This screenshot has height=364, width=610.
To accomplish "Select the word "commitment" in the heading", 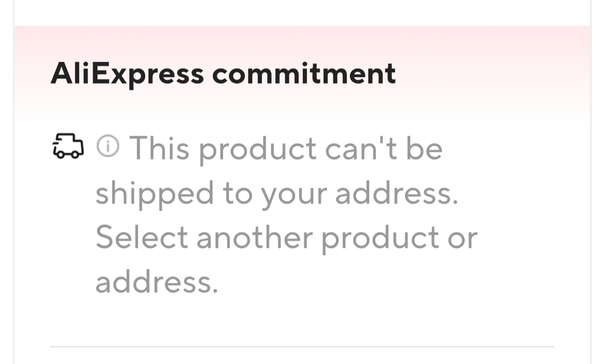I will tap(304, 74).
